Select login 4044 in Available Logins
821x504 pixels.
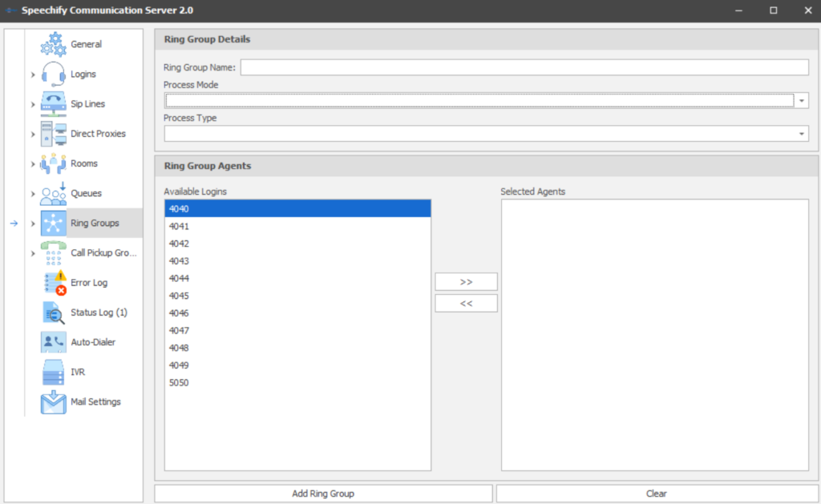tap(298, 278)
